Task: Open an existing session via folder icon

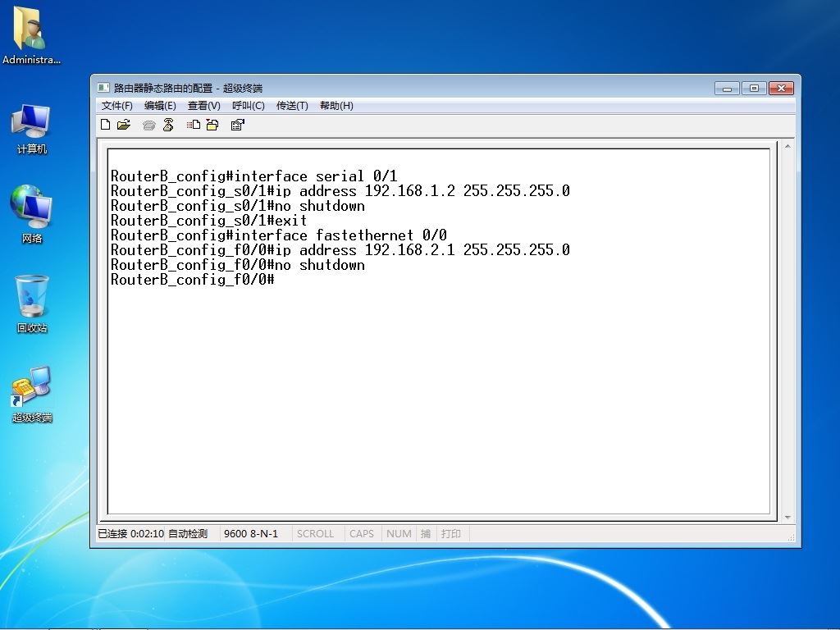Action: coord(124,125)
